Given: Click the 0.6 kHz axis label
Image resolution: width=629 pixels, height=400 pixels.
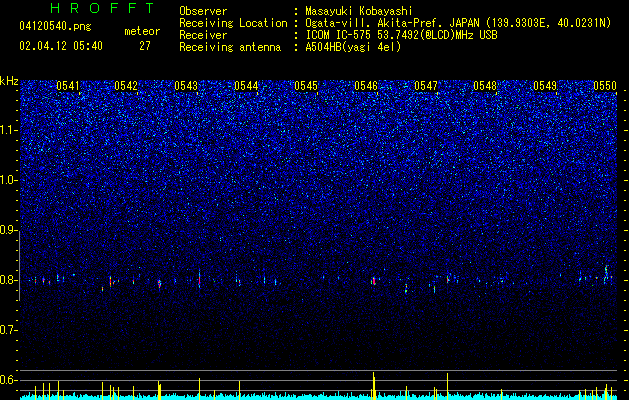Looking at the screenshot, I should (x=8, y=380).
